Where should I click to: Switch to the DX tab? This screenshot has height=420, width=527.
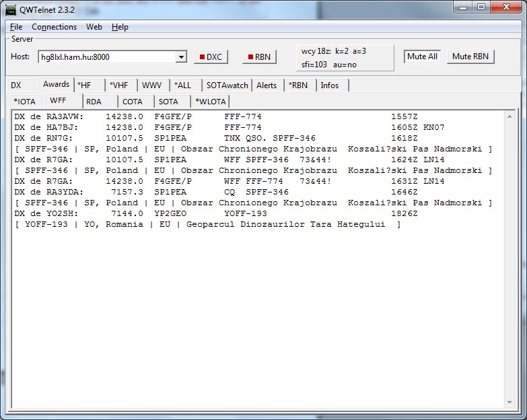[x=16, y=85]
